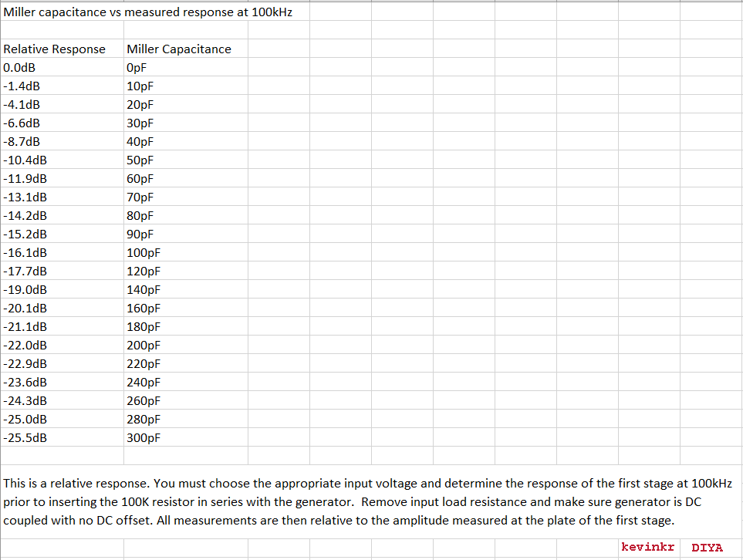
Task: Select the cell containing 0.0dB
Action: [62, 67]
